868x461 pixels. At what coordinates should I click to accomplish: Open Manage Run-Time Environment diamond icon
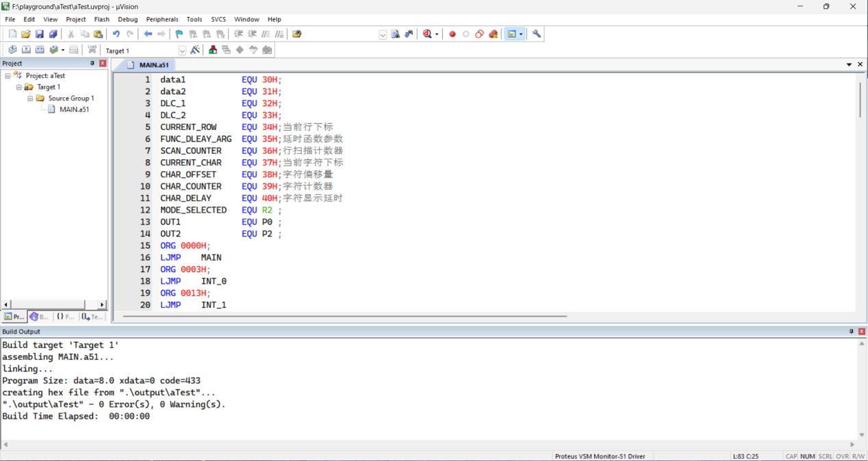coord(240,50)
